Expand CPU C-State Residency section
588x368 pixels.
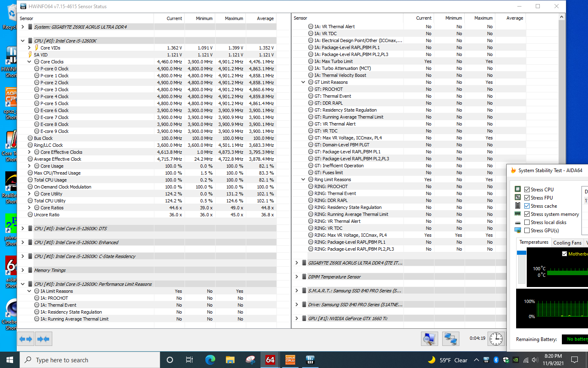[x=22, y=256]
